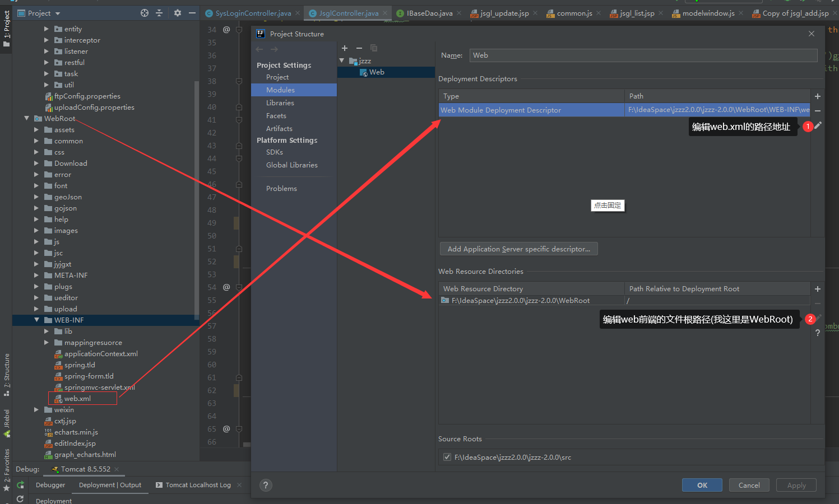
Task: Collapse the WebRoot folder
Action: (26, 118)
